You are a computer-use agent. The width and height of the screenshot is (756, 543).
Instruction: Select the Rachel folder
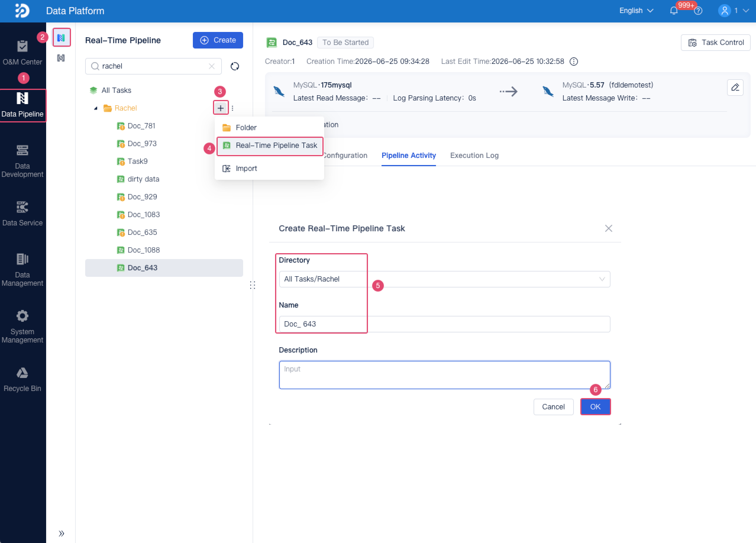(125, 108)
